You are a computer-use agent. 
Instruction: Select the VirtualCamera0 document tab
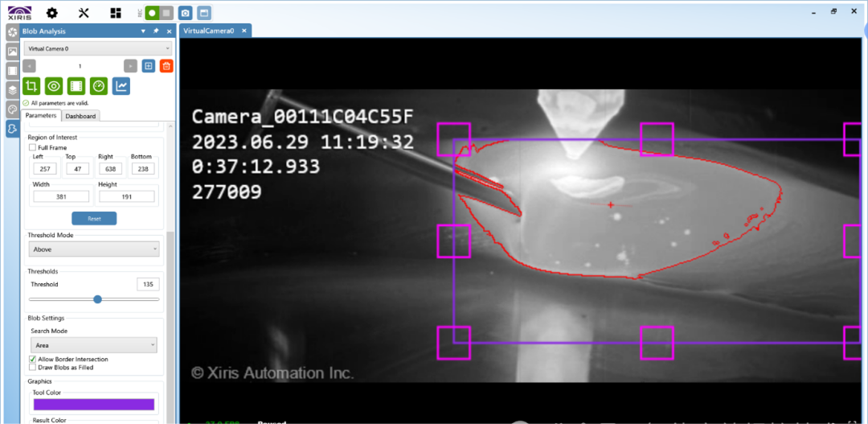click(x=209, y=31)
